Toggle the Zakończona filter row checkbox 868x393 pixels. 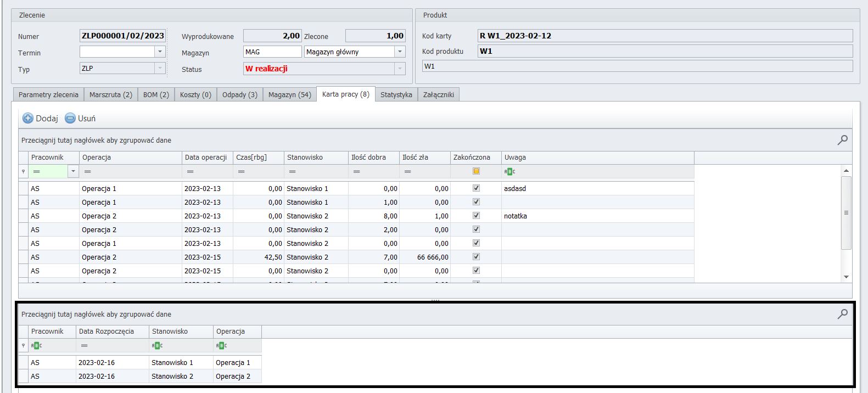[476, 171]
